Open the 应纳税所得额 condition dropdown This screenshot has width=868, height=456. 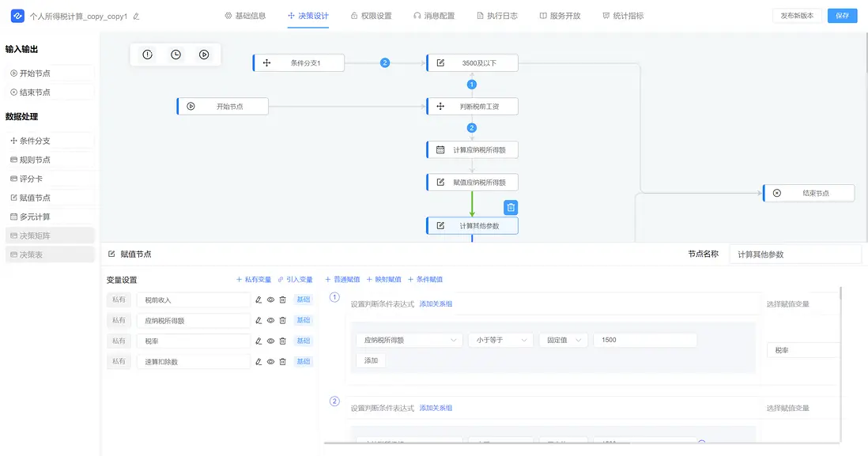[409, 340]
